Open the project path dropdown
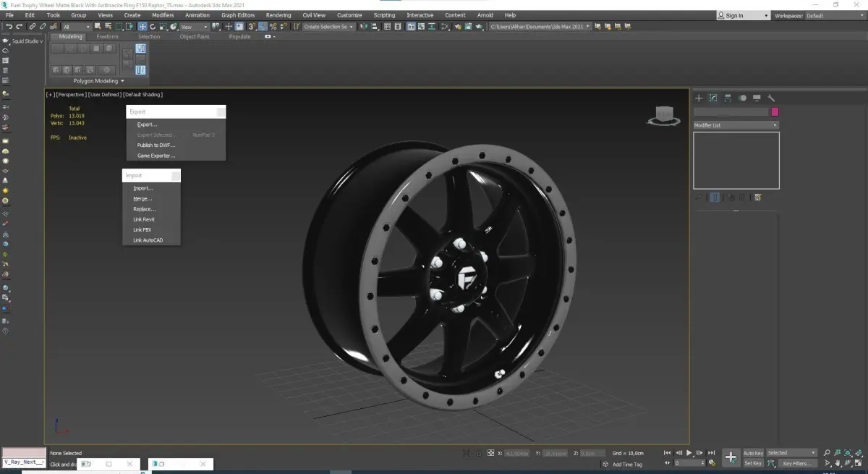Image resolution: width=868 pixels, height=474 pixels. (540, 27)
